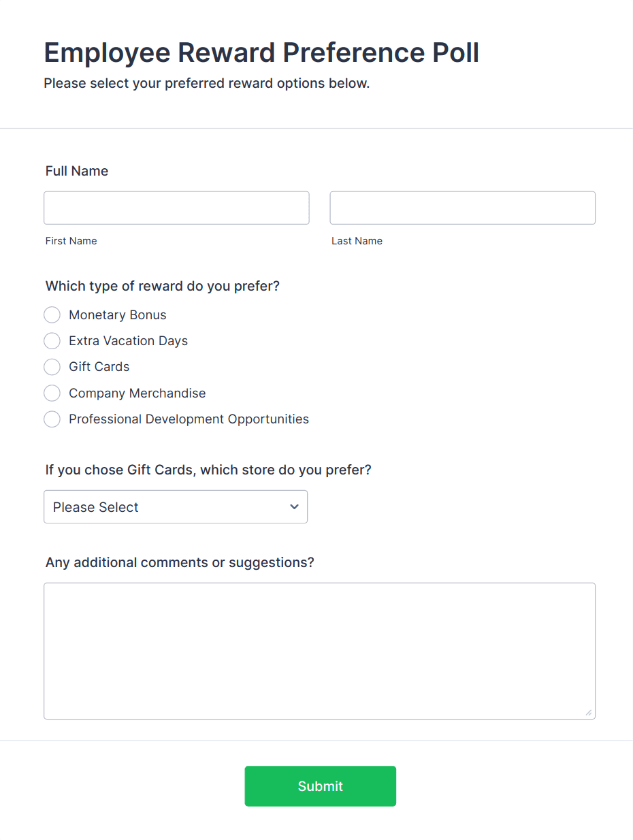This screenshot has width=633, height=840.
Task: Select the Monetary Bonus radio button
Action: pyautogui.click(x=52, y=314)
